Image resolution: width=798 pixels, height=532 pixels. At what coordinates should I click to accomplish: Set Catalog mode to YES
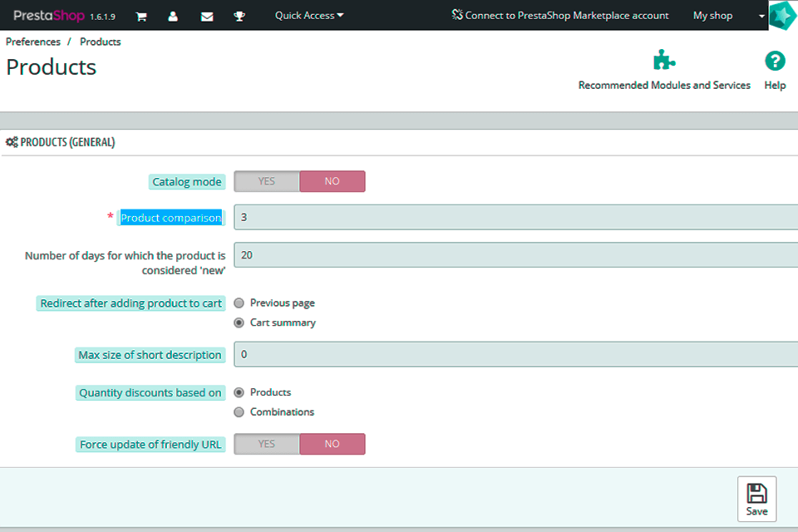pyautogui.click(x=266, y=181)
